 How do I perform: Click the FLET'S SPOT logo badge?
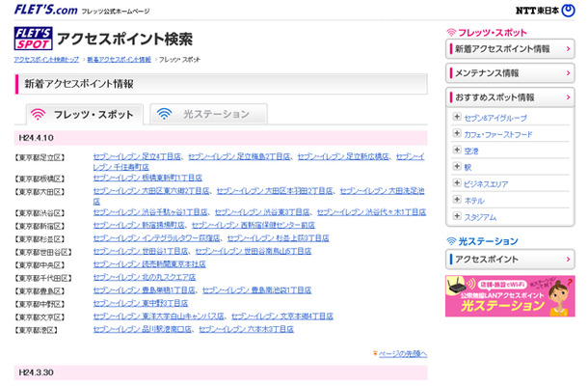(34, 39)
